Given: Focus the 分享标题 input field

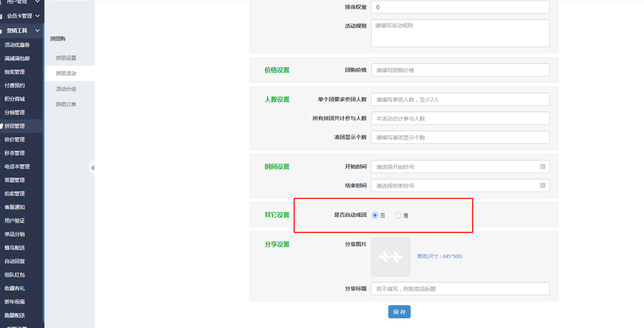Looking at the screenshot, I should 460,289.
